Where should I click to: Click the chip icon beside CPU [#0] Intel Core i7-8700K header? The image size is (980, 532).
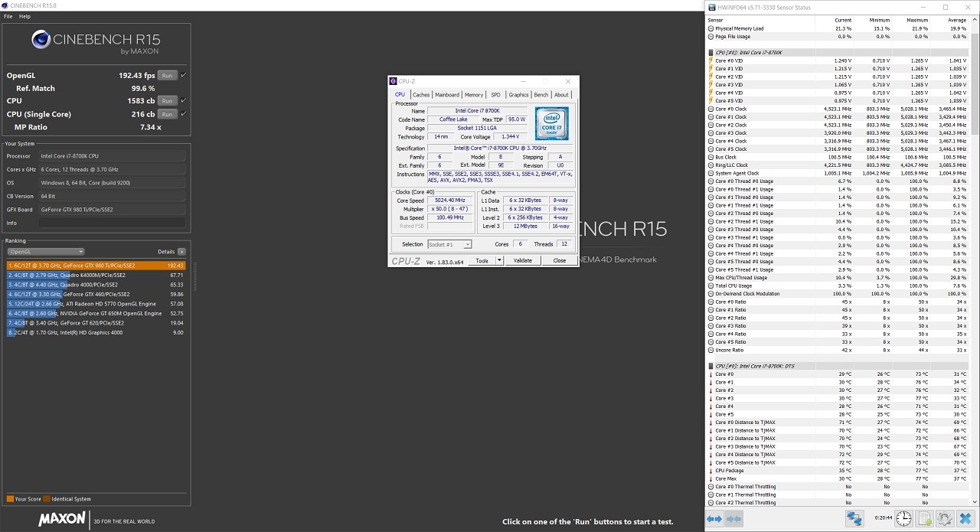click(711, 52)
